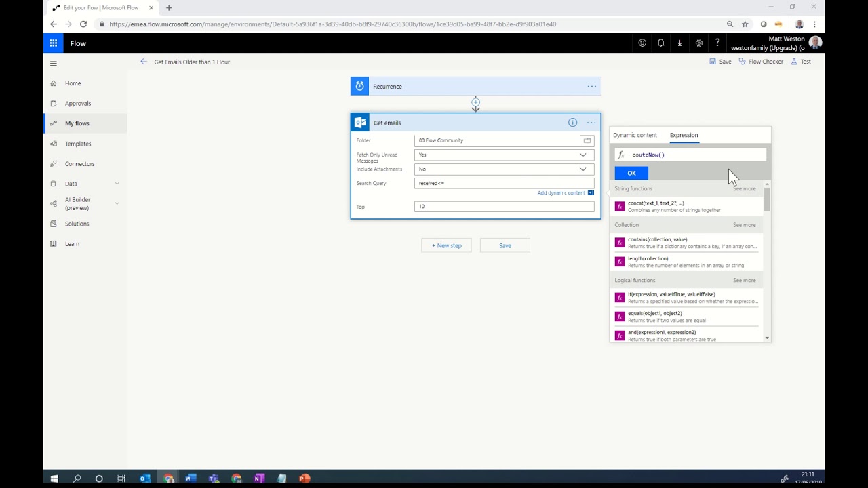
Task: Collapse the left navigation hamburger menu
Action: 54,63
